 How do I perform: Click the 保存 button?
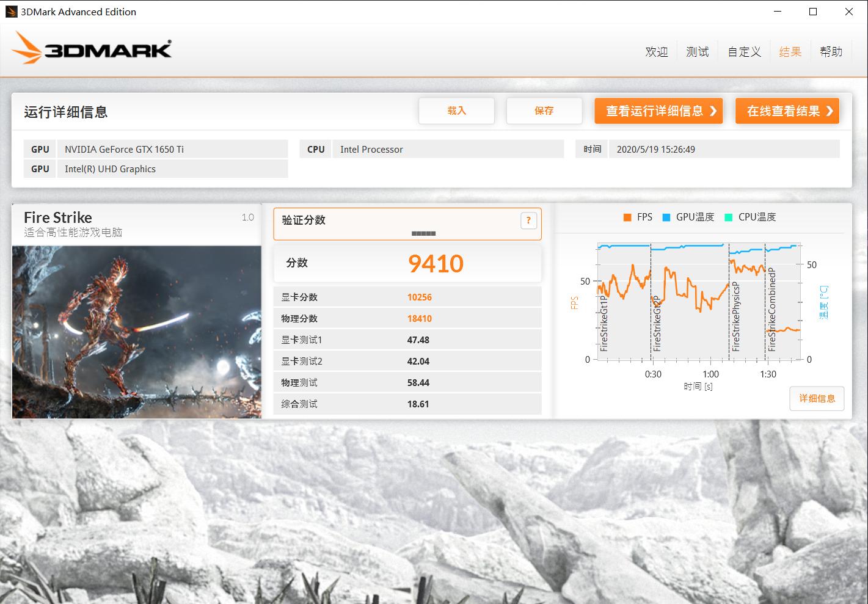click(544, 111)
